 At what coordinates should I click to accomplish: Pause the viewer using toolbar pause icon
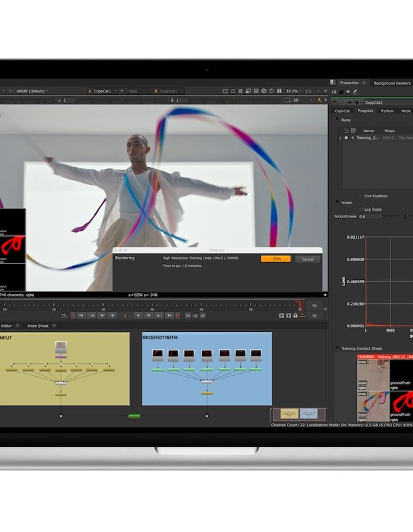278,91
